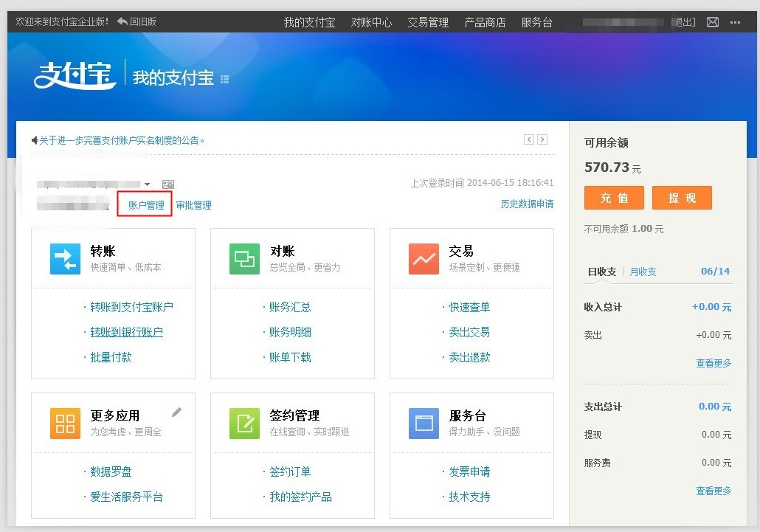The width and height of the screenshot is (760, 532).
Task: Click the 对账 card heading
Action: [282, 251]
